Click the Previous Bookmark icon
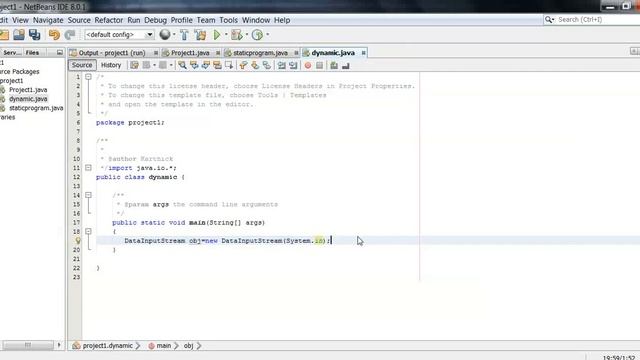Screen dimensions: 640x360 pos(243,65)
